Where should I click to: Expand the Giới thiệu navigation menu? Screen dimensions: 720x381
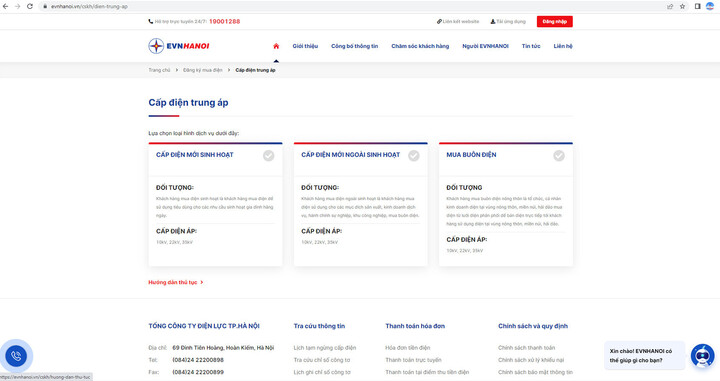305,46
